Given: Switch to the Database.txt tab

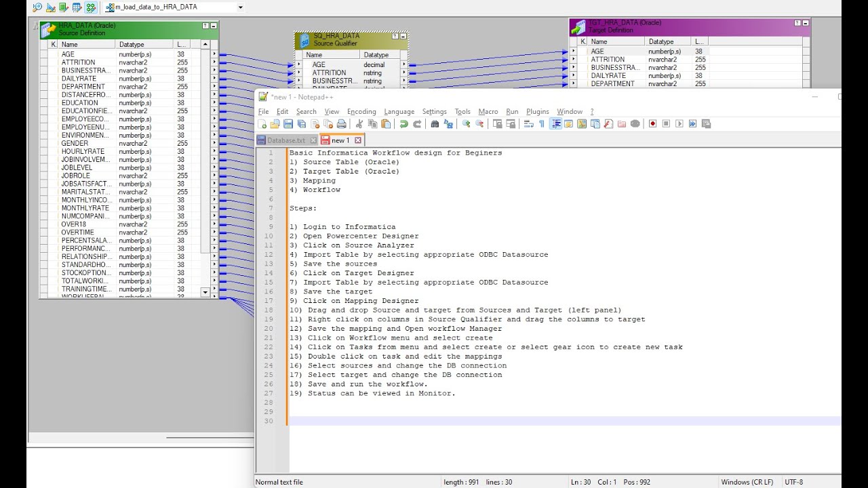Looking at the screenshot, I should pyautogui.click(x=285, y=140).
